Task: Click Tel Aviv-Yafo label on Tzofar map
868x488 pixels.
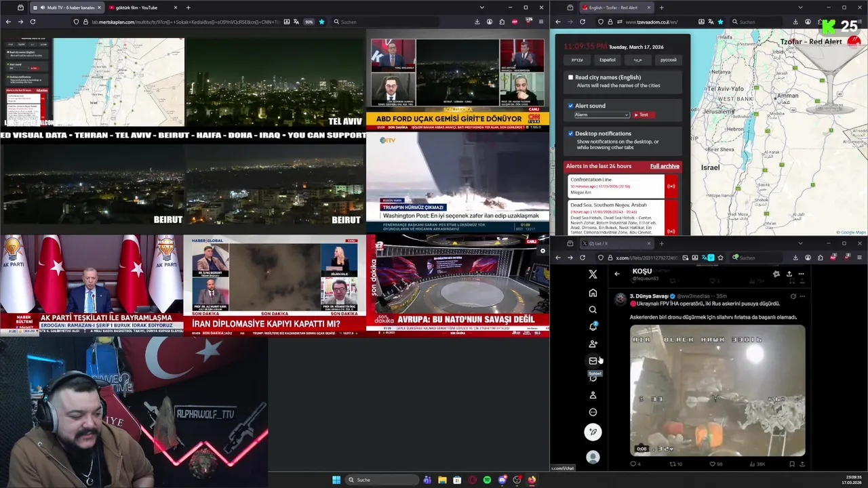Action: [726, 89]
